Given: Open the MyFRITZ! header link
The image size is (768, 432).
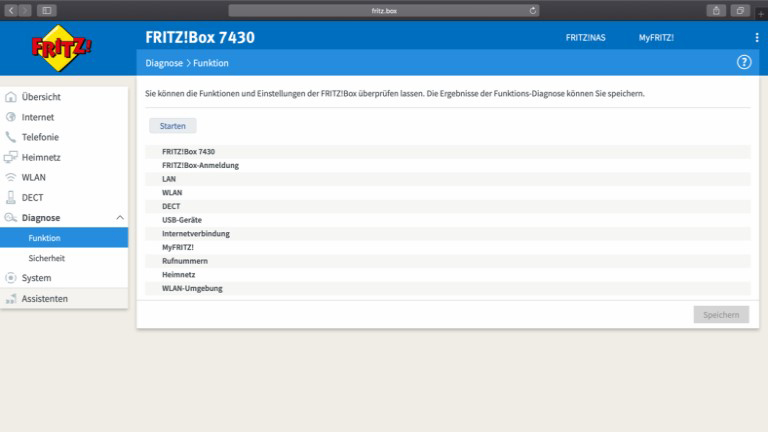Looking at the screenshot, I should coord(656,37).
